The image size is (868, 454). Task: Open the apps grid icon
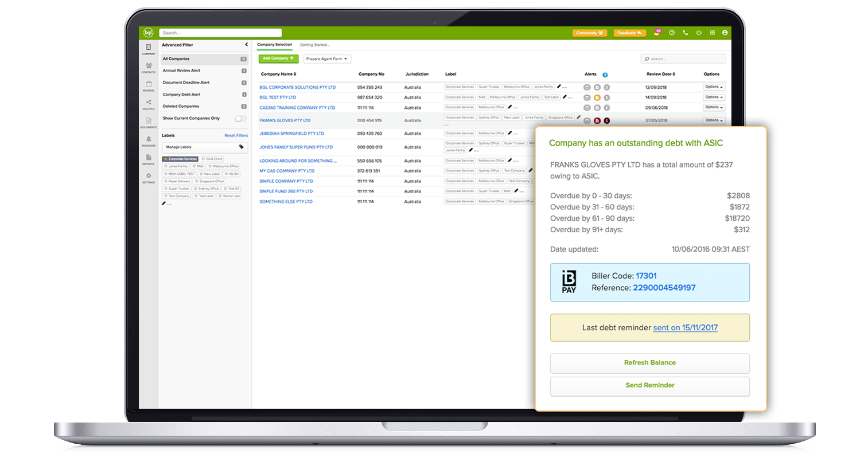click(713, 33)
